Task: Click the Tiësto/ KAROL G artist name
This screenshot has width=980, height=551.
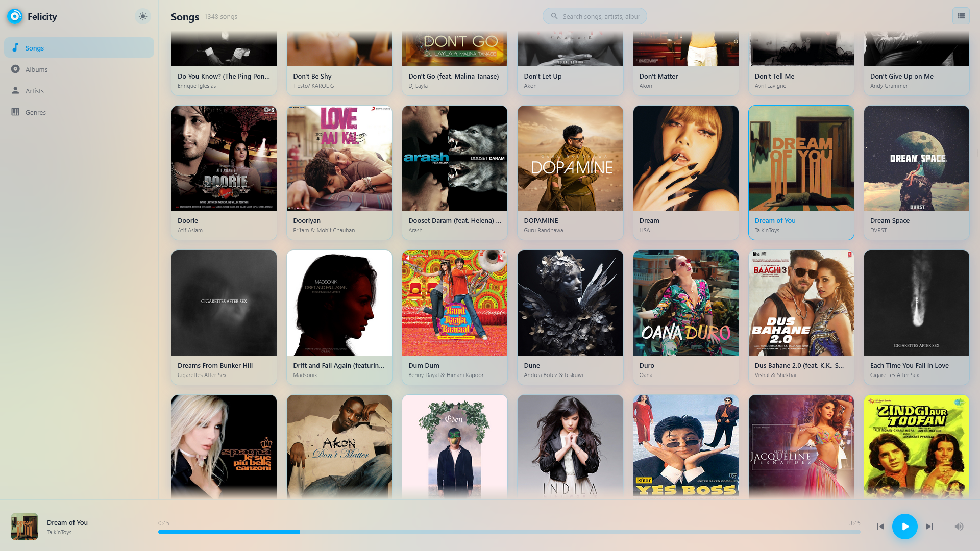Action: (x=313, y=86)
